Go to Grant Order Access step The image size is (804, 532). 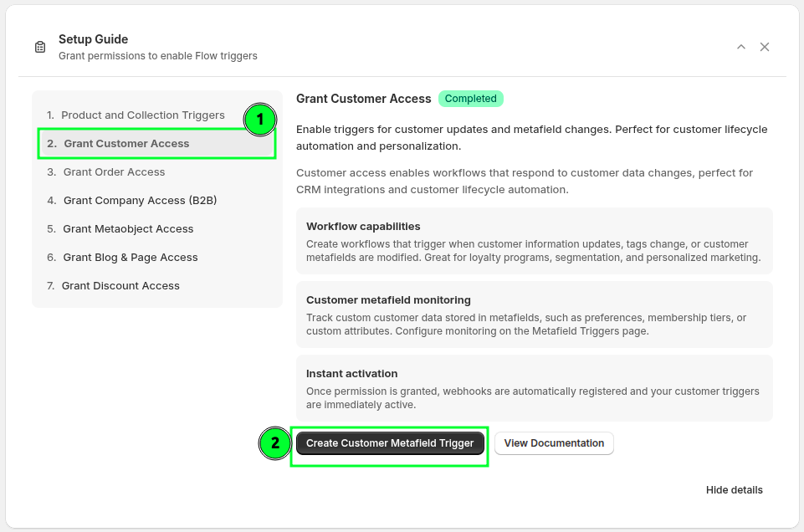(114, 172)
